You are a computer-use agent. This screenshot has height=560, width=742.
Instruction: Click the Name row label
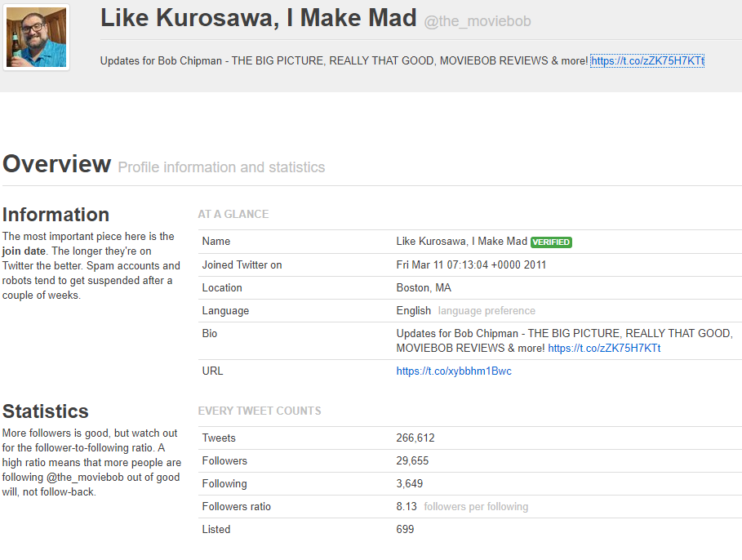(216, 242)
